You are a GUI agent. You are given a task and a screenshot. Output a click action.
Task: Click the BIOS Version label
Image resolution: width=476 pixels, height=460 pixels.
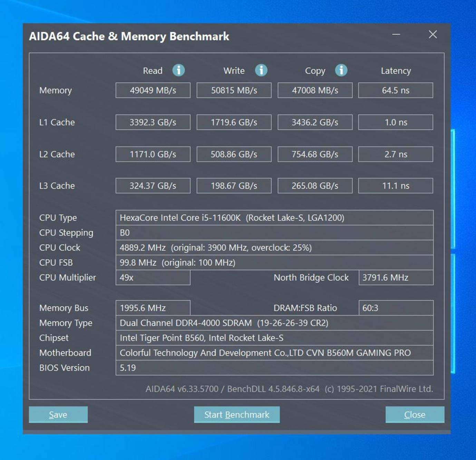tap(65, 368)
